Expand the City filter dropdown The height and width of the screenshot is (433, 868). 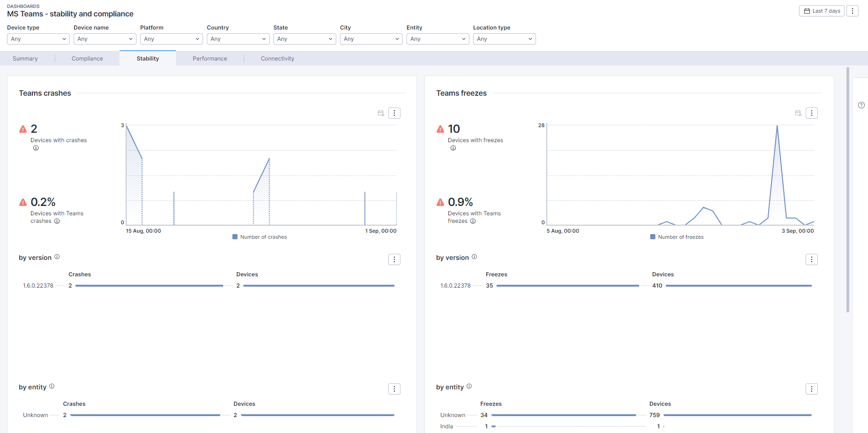tap(371, 39)
